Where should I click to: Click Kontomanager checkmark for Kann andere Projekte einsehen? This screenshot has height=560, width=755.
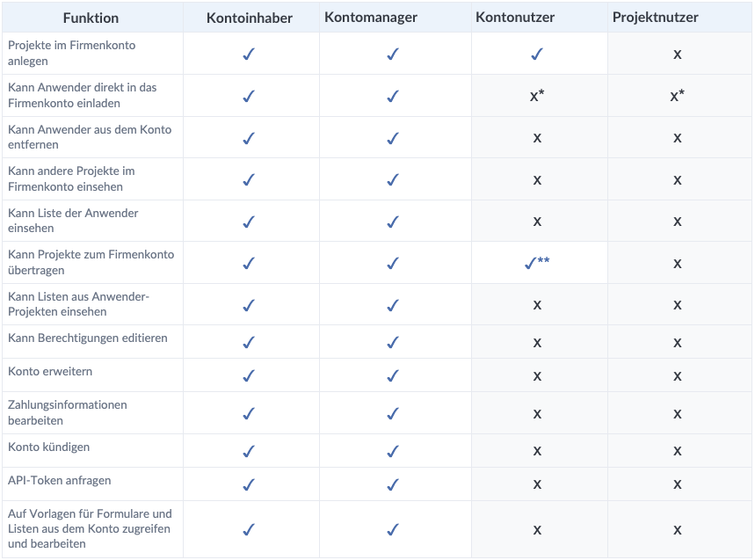393,179
